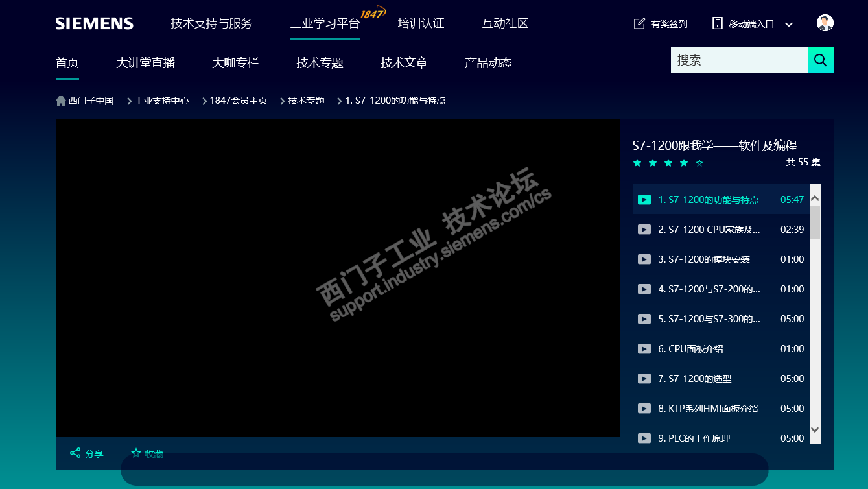This screenshot has width=868, height=489.
Task: Click 有奖签到 link
Action: [670, 24]
